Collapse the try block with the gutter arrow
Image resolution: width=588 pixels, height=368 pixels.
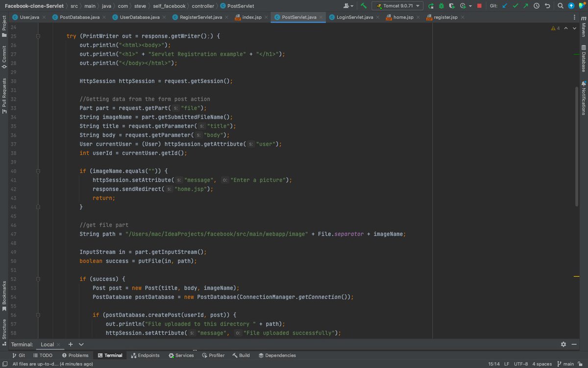point(38,36)
